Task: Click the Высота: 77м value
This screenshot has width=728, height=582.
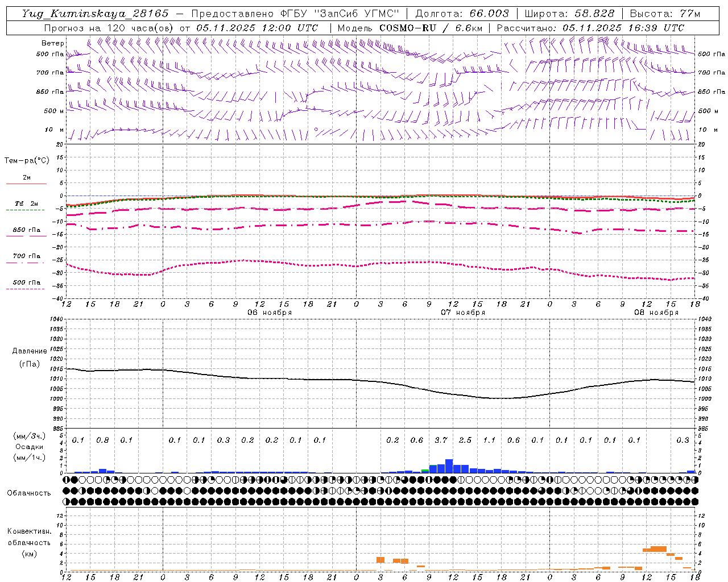Action: click(665, 14)
